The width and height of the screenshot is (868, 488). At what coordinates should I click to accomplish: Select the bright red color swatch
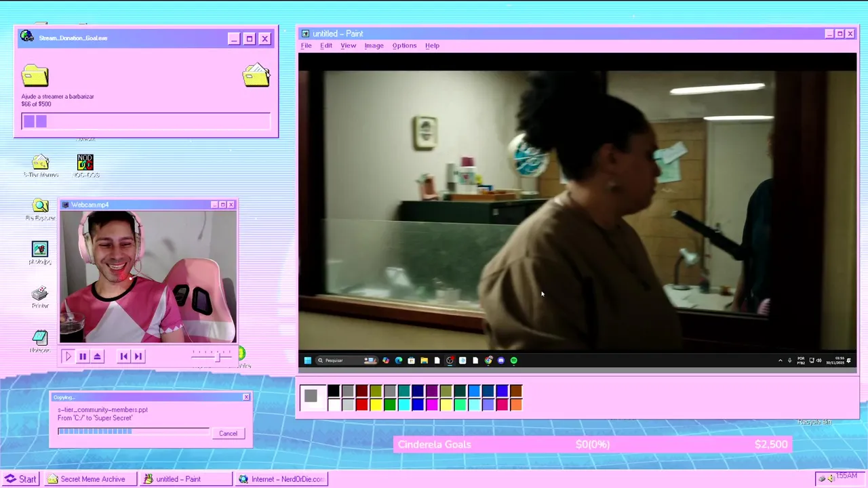tap(361, 405)
